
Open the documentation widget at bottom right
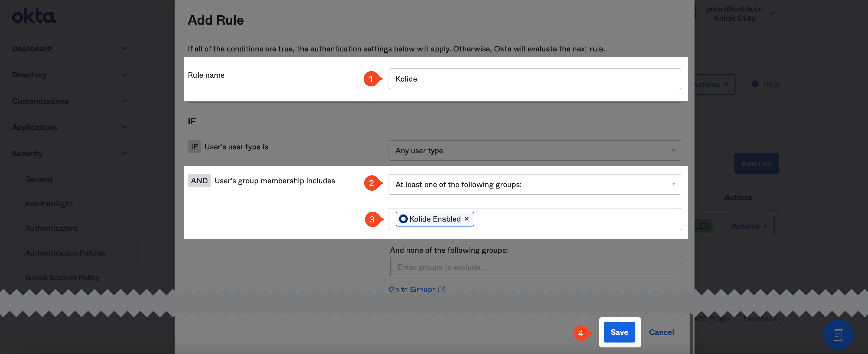(x=838, y=335)
